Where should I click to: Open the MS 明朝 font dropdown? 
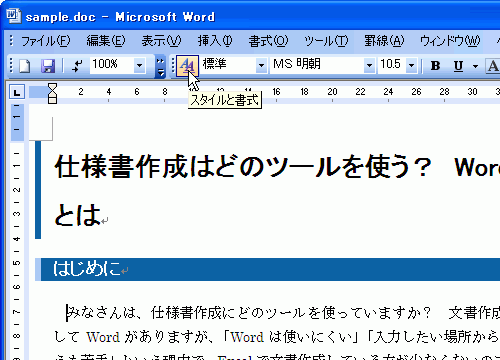(369, 65)
